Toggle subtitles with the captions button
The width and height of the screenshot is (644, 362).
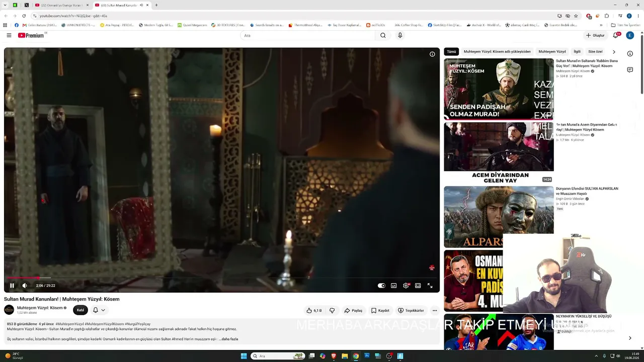(x=393, y=286)
